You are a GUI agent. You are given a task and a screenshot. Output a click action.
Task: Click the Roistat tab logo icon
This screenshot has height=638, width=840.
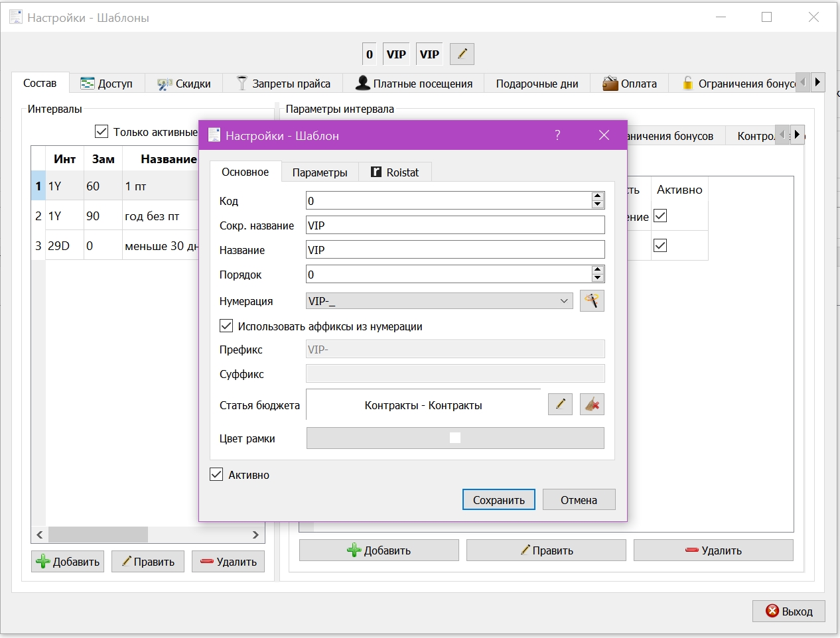click(376, 172)
